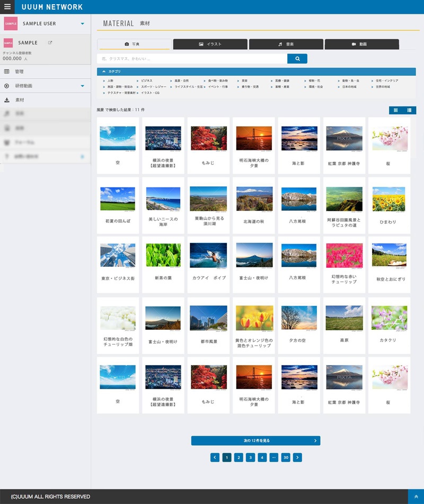This screenshot has height=504, width=424.
Task: Click the scroll-to-top arrow in footer
Action: pyautogui.click(x=416, y=497)
